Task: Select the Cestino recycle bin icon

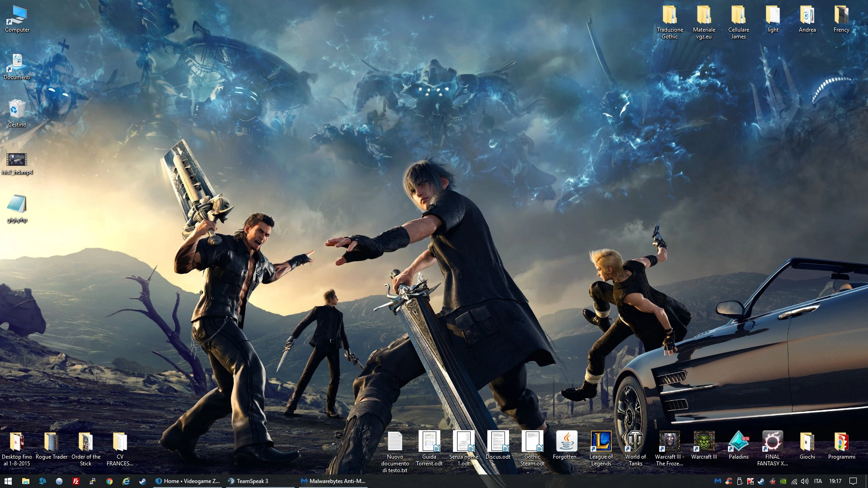Action: click(17, 114)
